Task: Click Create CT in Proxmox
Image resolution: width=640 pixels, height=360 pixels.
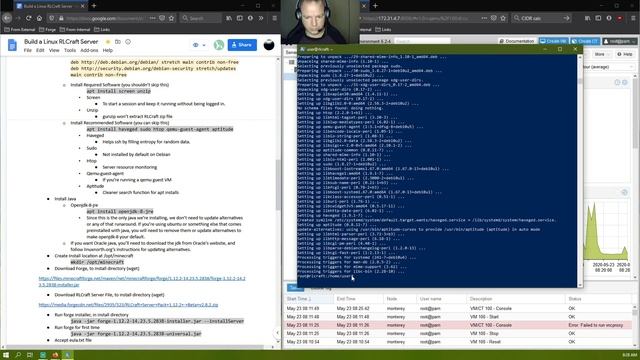Action: 585,41
